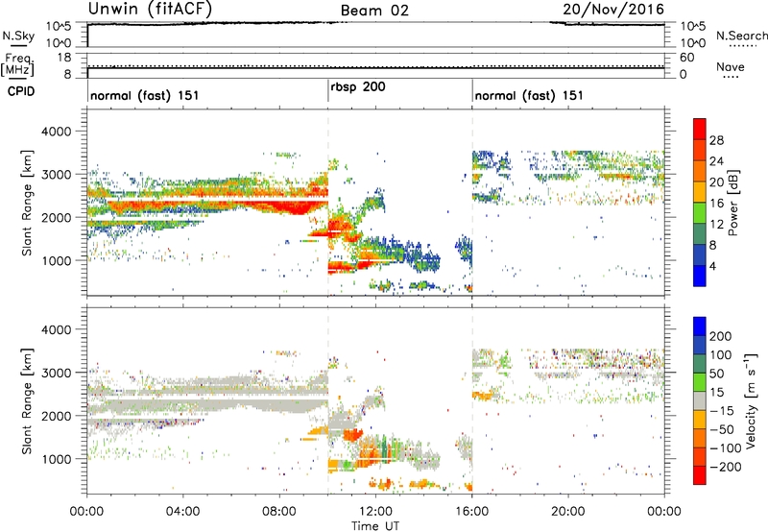Click the '18' frequency axis tick
768x532 pixels.
coord(64,58)
